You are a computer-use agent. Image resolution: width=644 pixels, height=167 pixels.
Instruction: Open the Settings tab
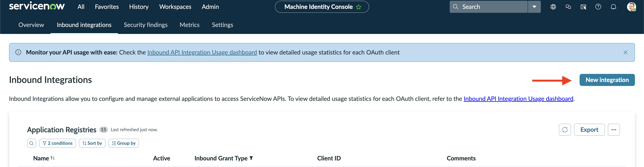pos(223,25)
